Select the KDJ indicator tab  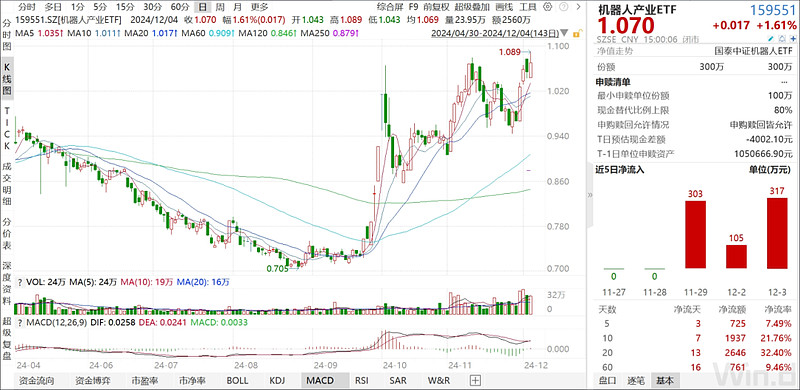point(277,380)
